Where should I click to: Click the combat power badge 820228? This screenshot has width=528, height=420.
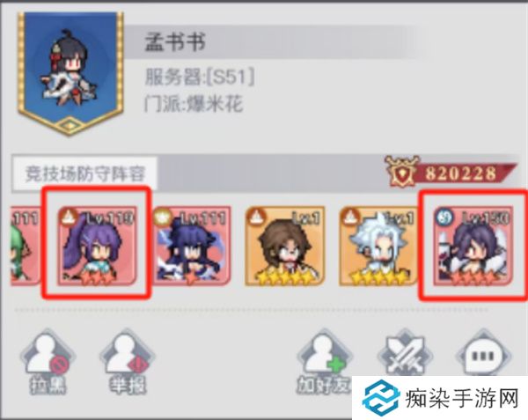(x=451, y=172)
